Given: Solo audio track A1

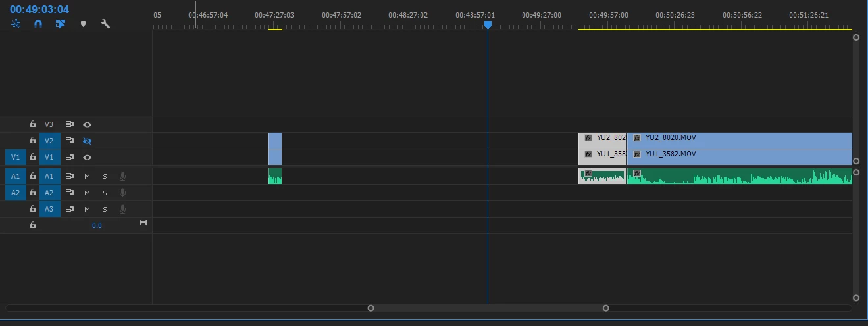Looking at the screenshot, I should coord(105,176).
